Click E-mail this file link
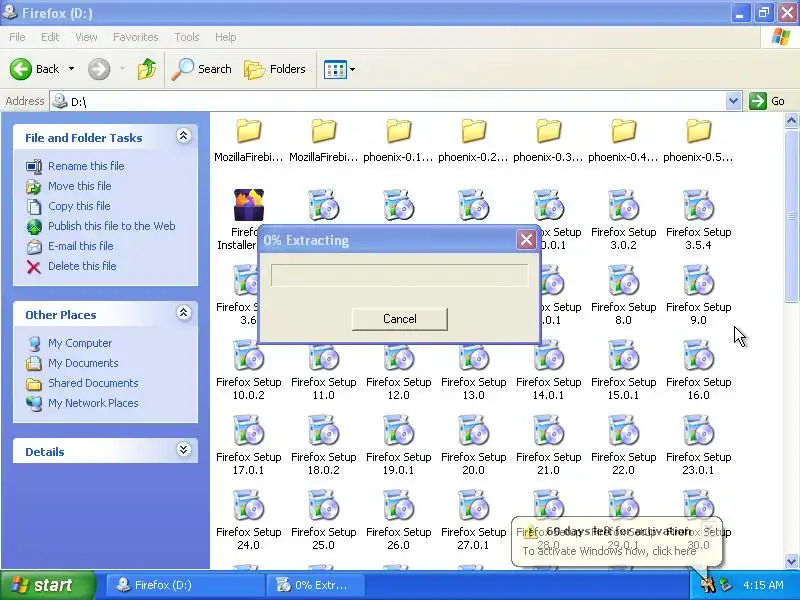This screenshot has height=600, width=800. pos(81,245)
